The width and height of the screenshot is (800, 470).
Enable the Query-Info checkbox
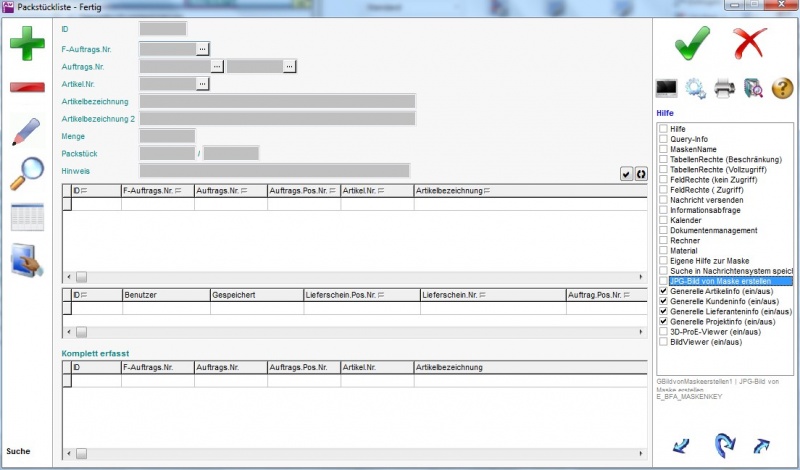pos(662,139)
